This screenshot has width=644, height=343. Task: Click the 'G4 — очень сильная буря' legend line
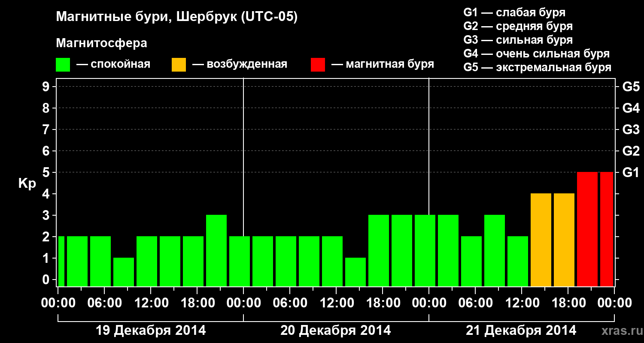(x=536, y=54)
